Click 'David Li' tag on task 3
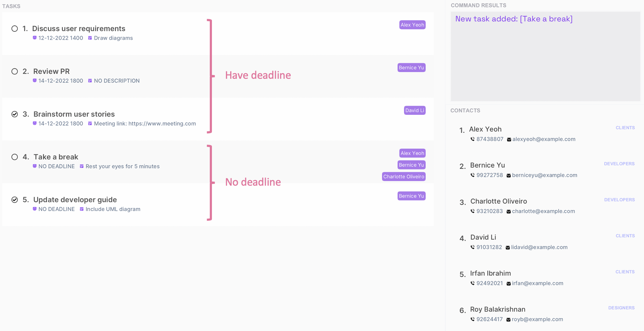The width and height of the screenshot is (644, 331). pyautogui.click(x=415, y=111)
